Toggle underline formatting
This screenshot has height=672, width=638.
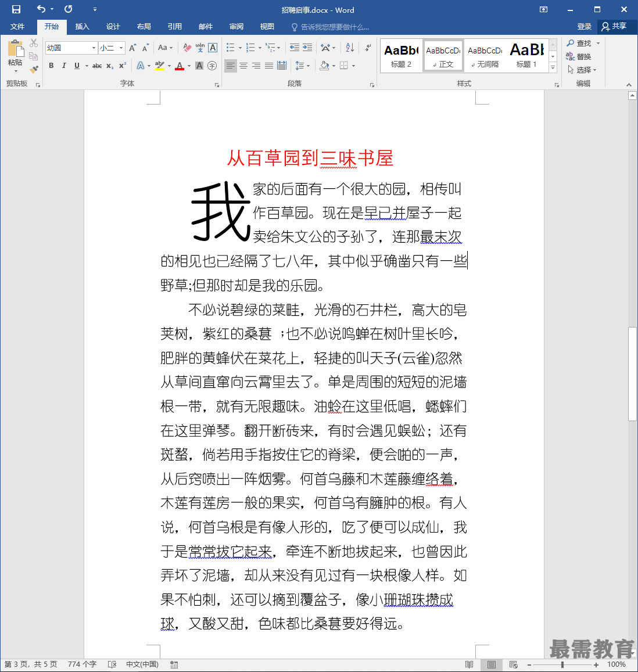pos(77,66)
